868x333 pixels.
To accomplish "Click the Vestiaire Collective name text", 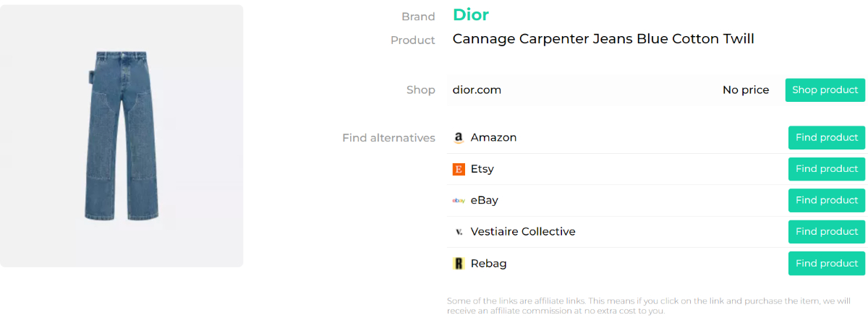I will coord(523,232).
